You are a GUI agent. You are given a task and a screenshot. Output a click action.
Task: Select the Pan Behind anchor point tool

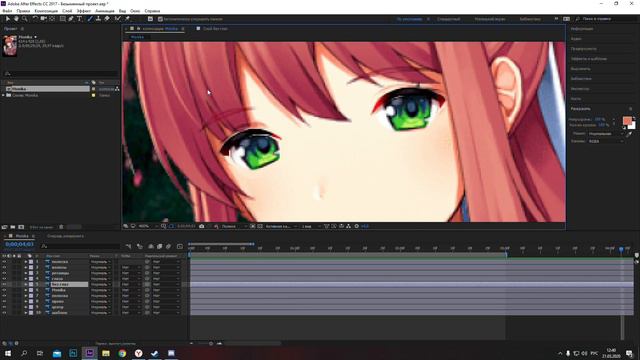coord(52,19)
